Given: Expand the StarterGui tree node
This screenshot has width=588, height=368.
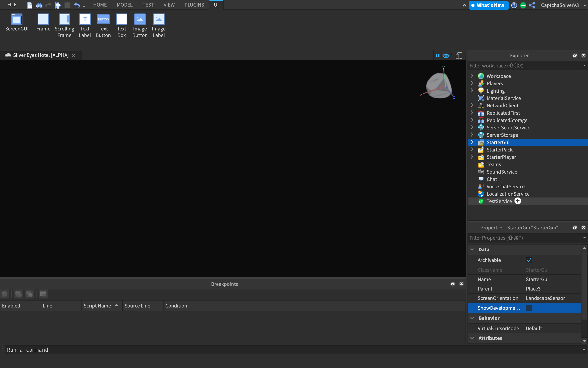Looking at the screenshot, I should (472, 142).
